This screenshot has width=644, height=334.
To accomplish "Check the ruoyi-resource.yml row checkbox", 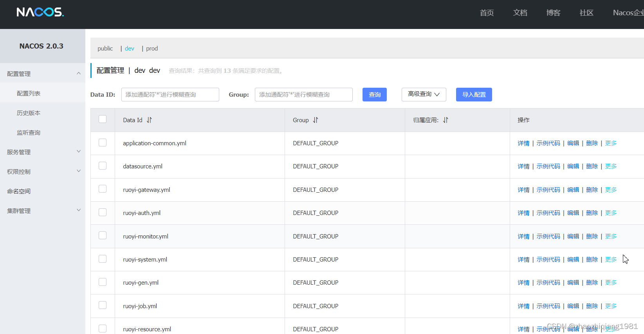I will (103, 329).
